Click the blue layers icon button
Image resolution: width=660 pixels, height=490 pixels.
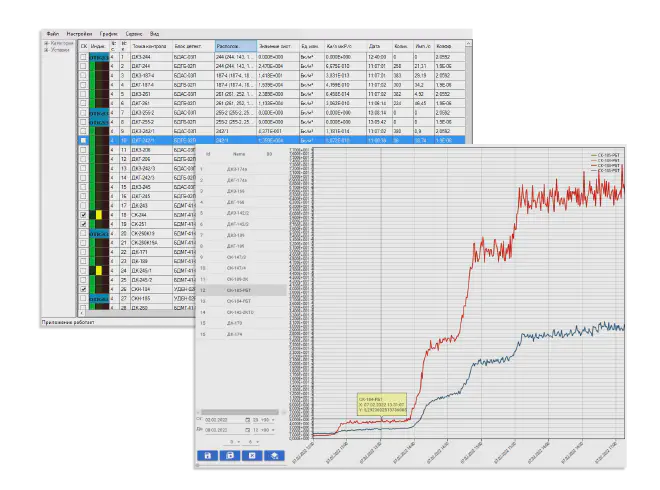(274, 455)
